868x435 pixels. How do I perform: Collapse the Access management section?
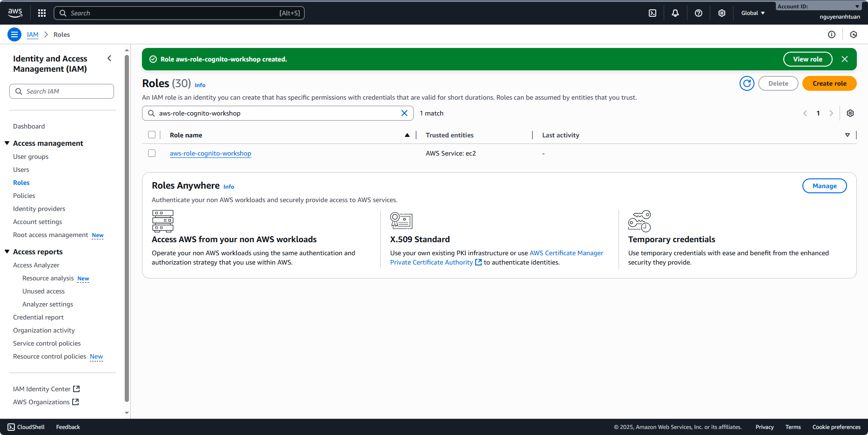(7, 143)
